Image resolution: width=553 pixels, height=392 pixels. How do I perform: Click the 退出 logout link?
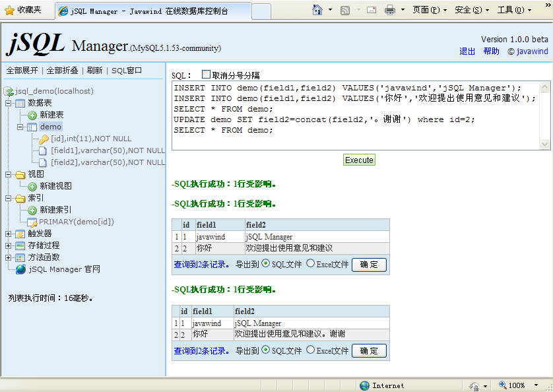467,51
